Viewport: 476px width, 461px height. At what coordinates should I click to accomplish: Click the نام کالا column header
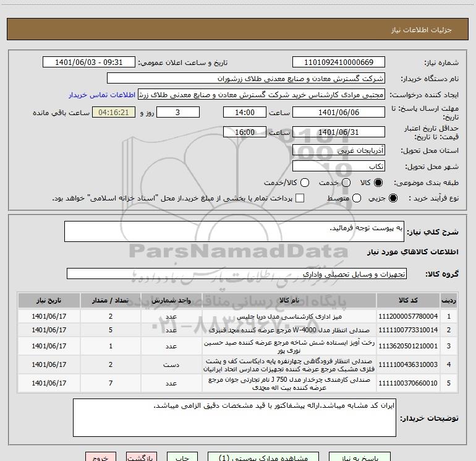point(289,300)
